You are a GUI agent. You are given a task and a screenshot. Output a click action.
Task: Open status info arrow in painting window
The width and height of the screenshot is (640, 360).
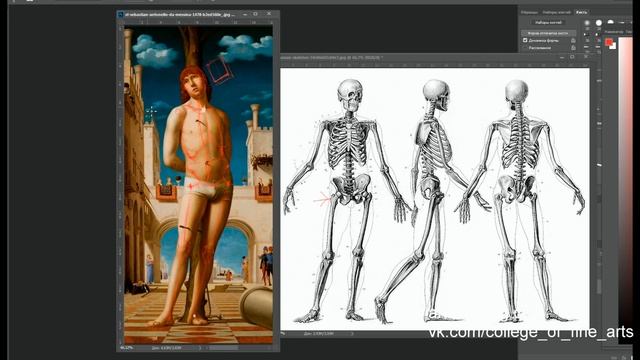click(x=200, y=348)
